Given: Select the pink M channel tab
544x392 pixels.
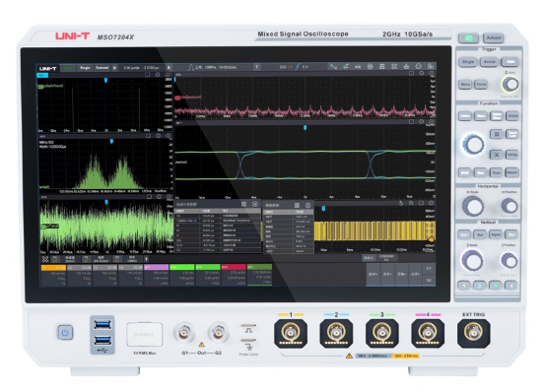Looking at the screenshot, I should pos(157,268).
